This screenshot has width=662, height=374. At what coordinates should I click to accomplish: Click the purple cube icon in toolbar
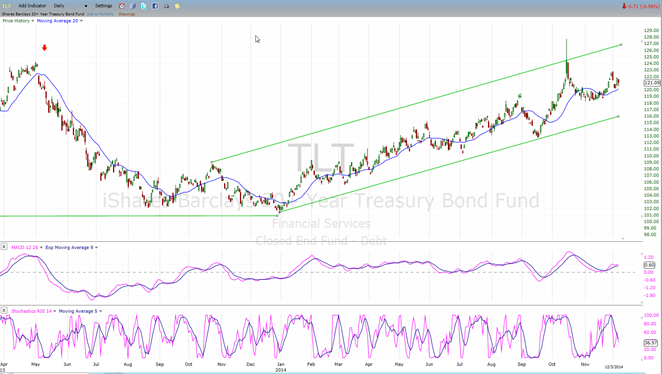pos(133,6)
